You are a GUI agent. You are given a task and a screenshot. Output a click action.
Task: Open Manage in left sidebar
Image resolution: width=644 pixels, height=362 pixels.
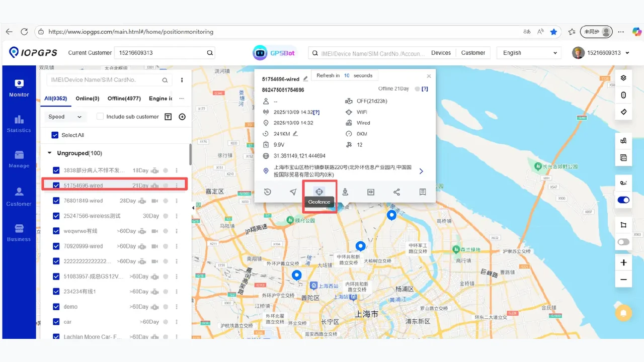click(19, 159)
